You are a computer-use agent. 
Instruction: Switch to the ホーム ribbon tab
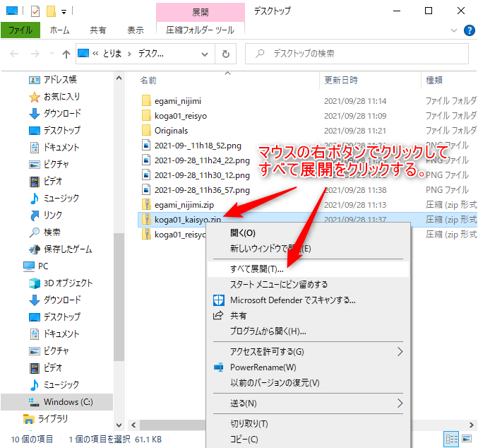(60, 30)
